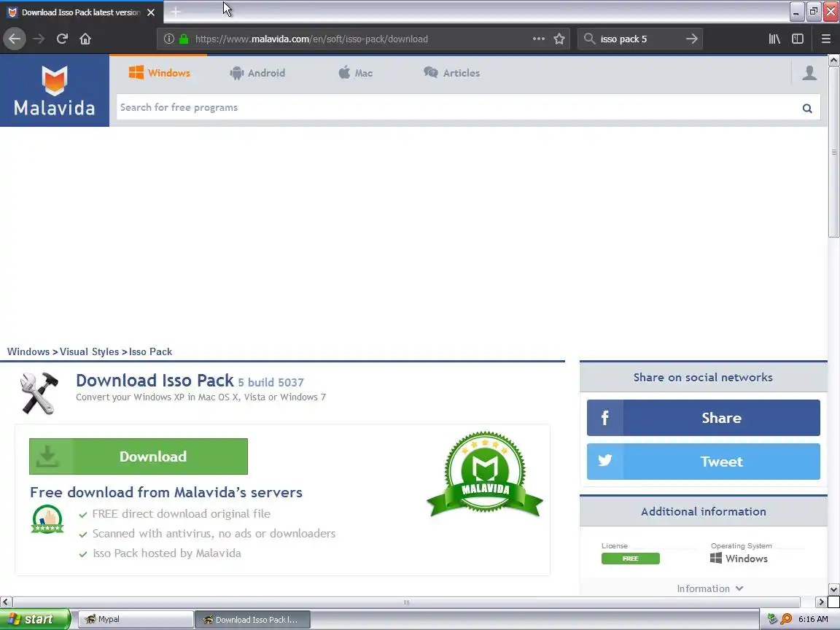
Task: Click 'Isso Pack hosted by Malavida' line
Action: tap(166, 553)
